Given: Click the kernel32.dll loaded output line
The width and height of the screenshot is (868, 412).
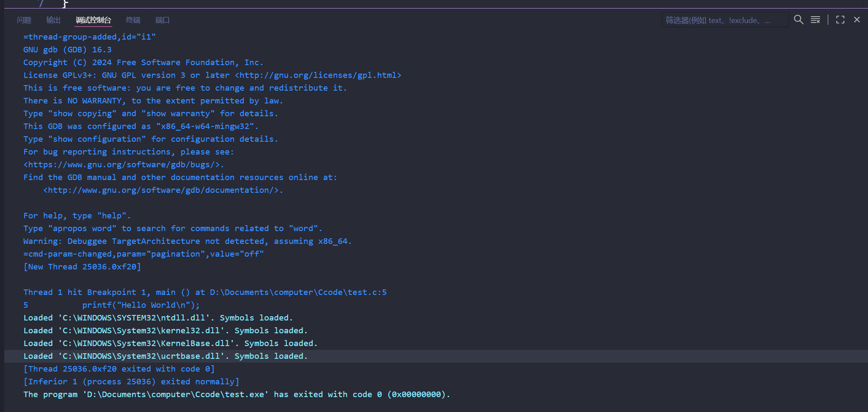Looking at the screenshot, I should point(165,331).
